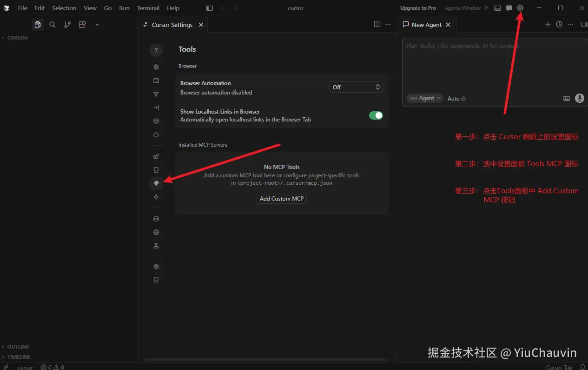
Task: Click the navigate back arrow
Action: 223,8
